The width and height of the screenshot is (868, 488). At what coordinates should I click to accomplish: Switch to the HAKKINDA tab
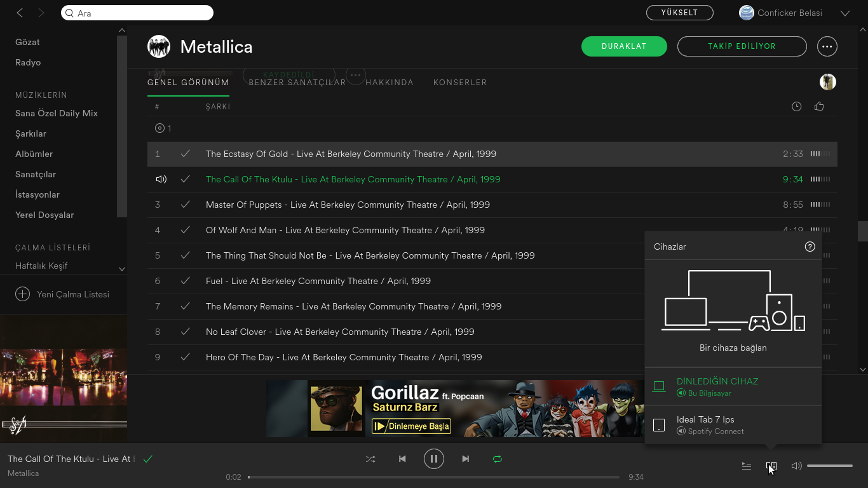pos(390,83)
